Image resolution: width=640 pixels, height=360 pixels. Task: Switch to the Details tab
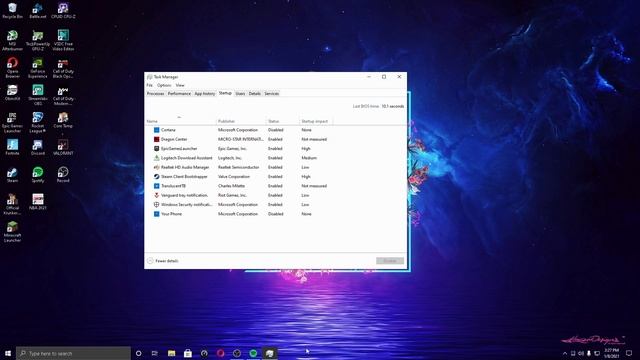click(255, 93)
